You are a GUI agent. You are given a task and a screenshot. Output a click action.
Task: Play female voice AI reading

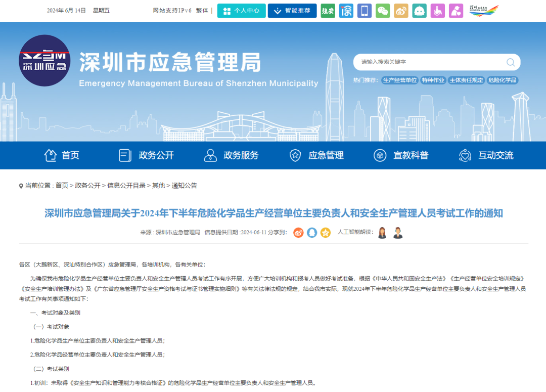383,233
